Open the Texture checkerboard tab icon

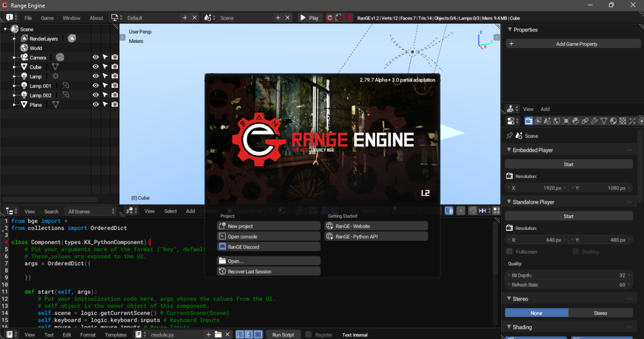pos(623,121)
